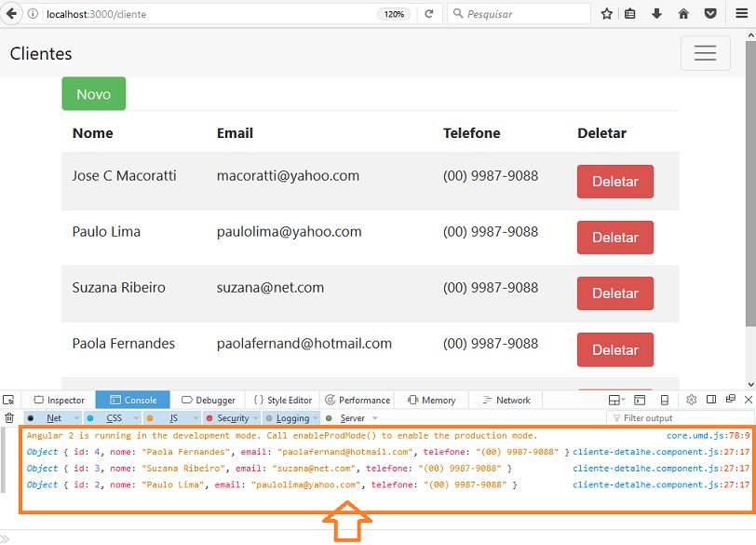
Task: Open source link for the Suzana Ribeiro log
Action: 661,469
